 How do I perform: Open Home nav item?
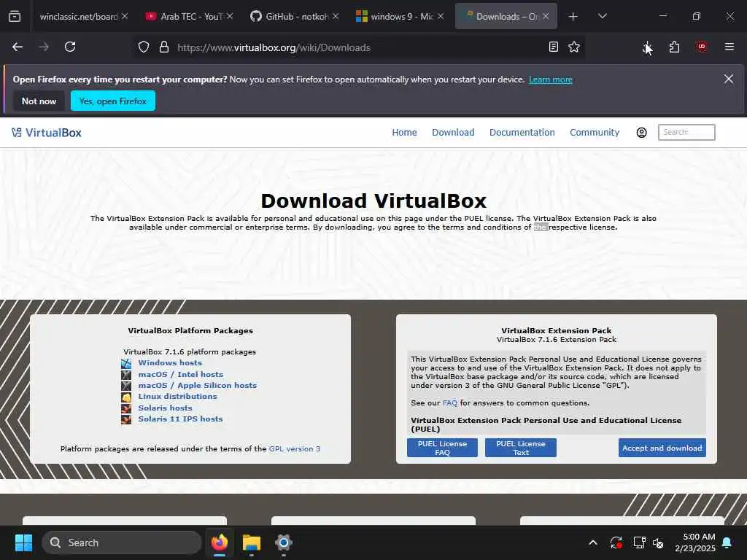pyautogui.click(x=404, y=133)
